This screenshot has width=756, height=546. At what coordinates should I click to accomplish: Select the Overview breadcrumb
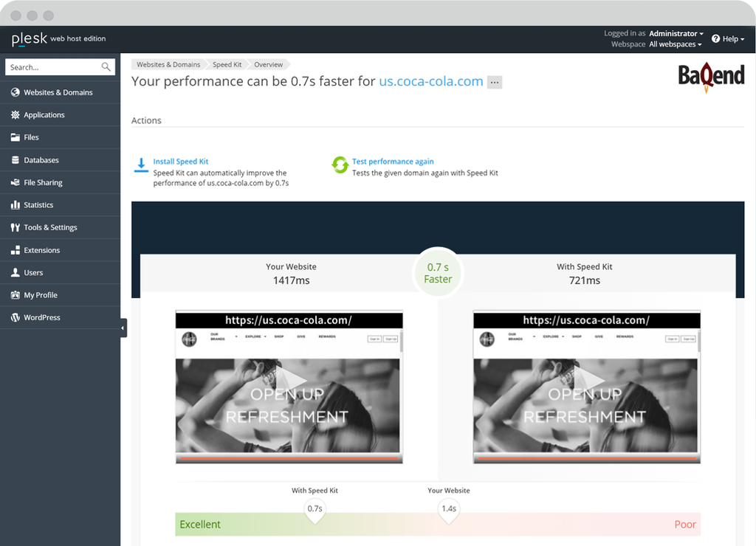pyautogui.click(x=269, y=65)
